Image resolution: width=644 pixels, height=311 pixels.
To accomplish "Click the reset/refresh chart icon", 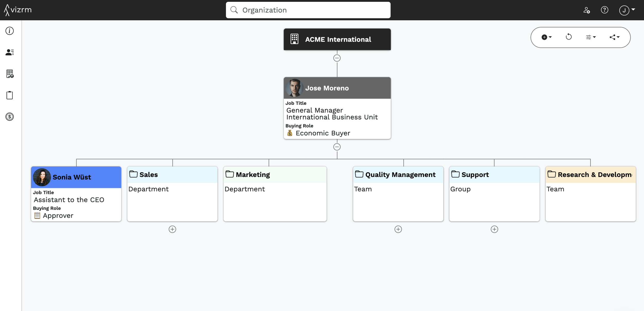I will click(x=569, y=37).
